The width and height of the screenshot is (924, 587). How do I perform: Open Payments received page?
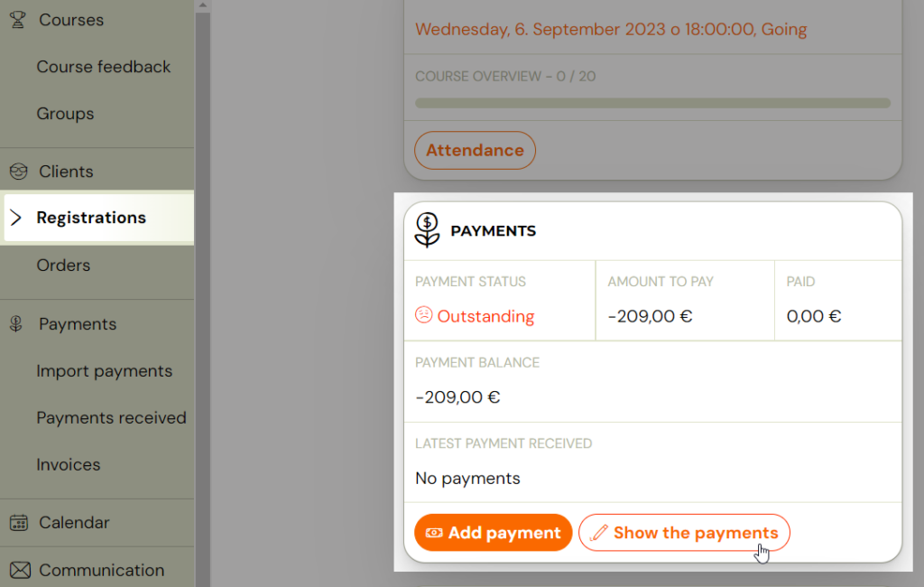111,418
